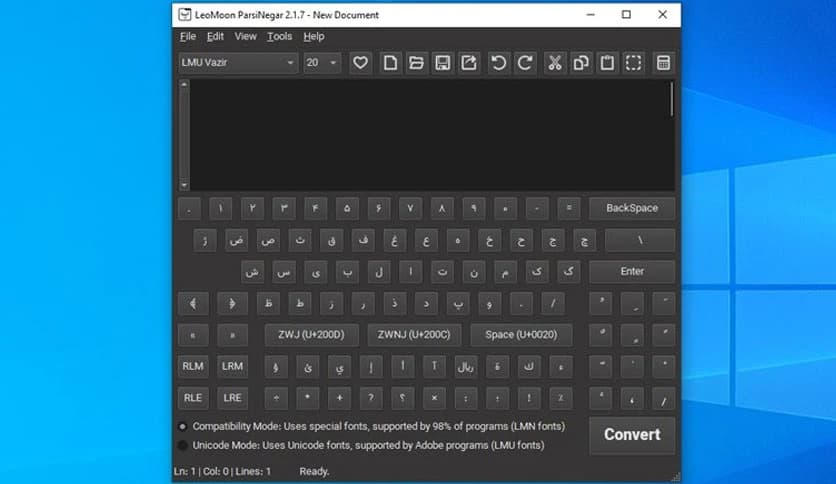836x484 pixels.
Task: Save the document with the floppy disk icon
Action: coord(443,63)
